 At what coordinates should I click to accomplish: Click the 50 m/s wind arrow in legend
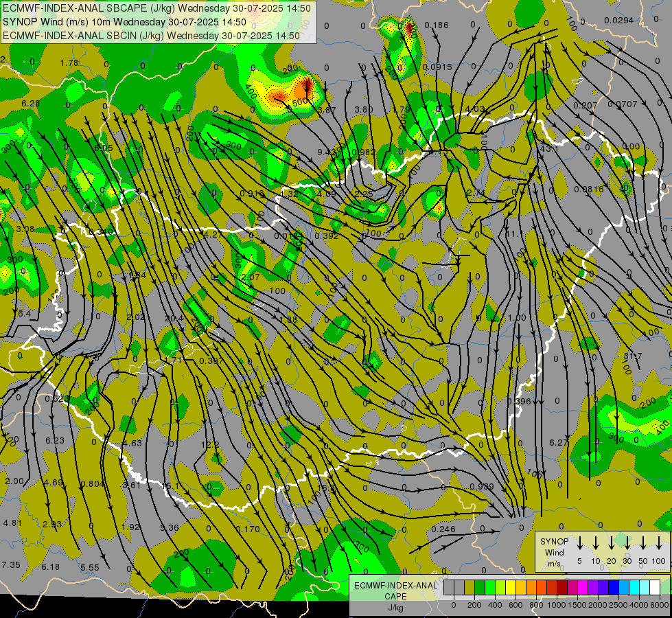pyautogui.click(x=643, y=542)
